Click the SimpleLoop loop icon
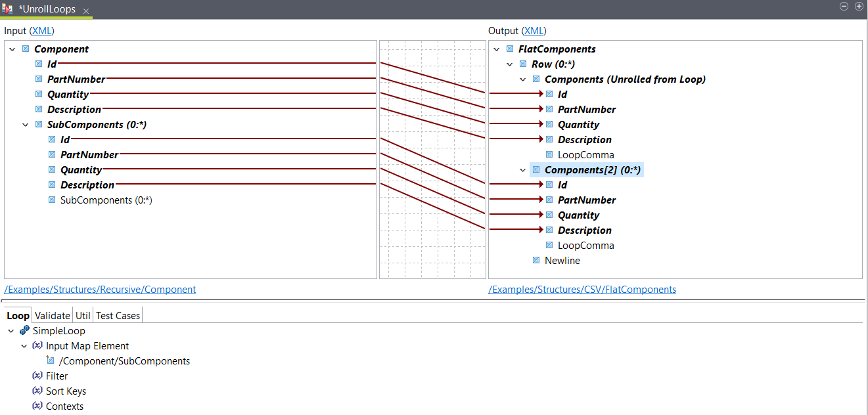The width and height of the screenshot is (868, 415). click(25, 330)
